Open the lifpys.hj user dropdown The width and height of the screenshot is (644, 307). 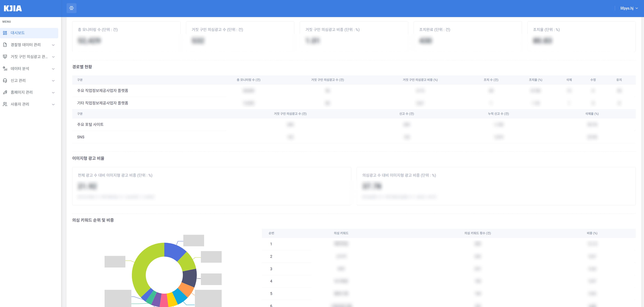tap(629, 8)
